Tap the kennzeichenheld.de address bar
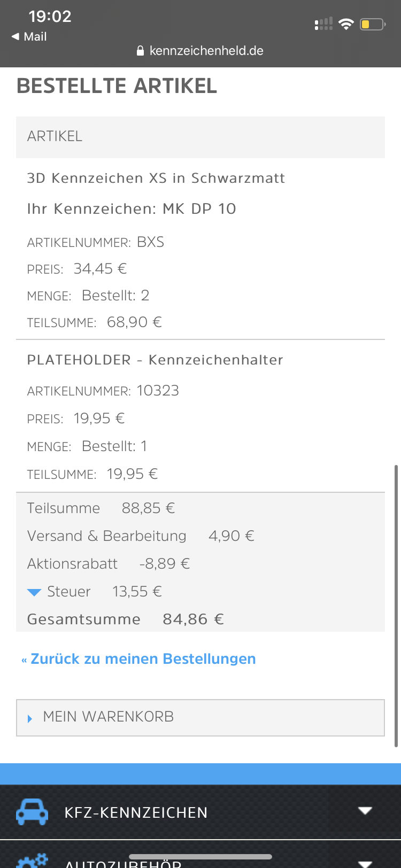The width and height of the screenshot is (401, 868). click(x=206, y=51)
